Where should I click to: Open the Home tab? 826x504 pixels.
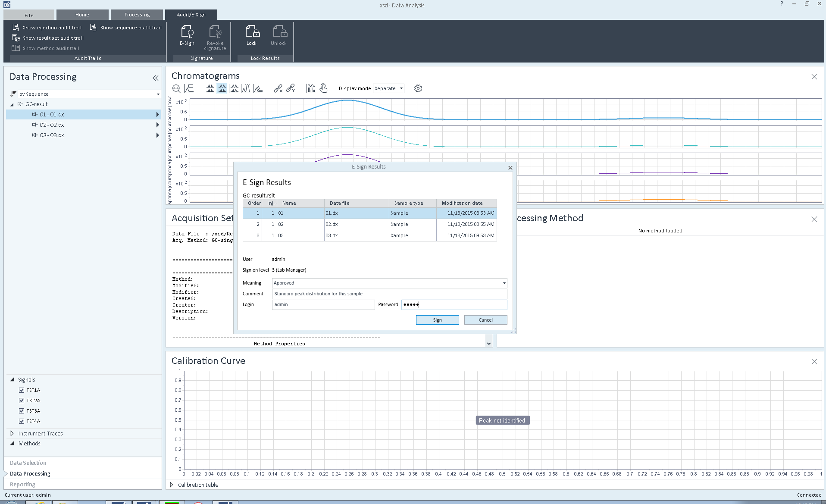(82, 15)
